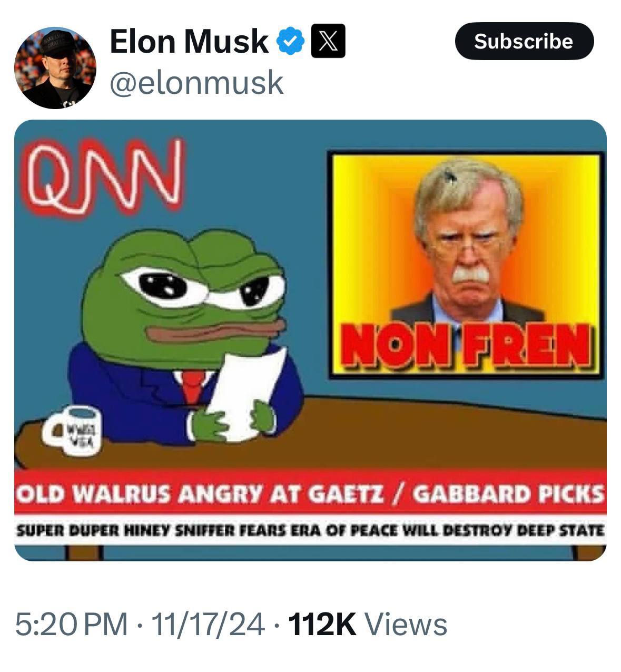Open Elon Musk's profile avatar
Viewport: 621px width, 672px height.
(55, 67)
